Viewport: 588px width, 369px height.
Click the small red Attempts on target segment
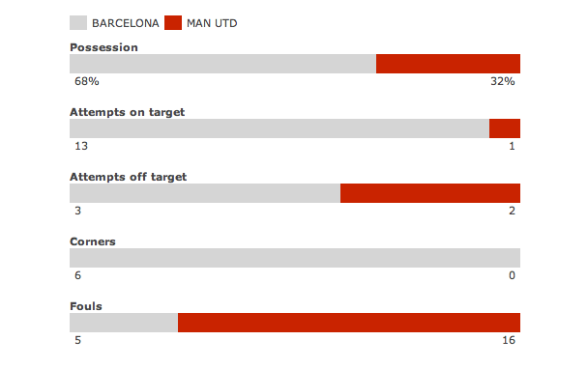505,128
